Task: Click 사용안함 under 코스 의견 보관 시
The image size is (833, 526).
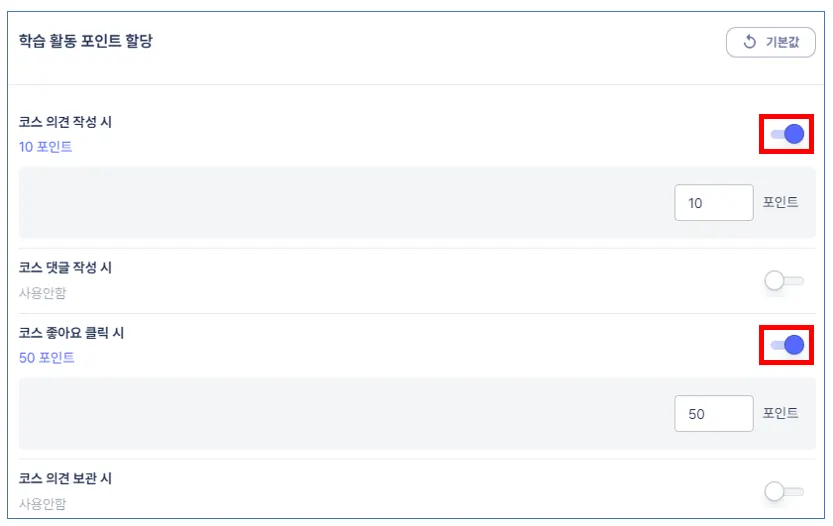Action: [43, 504]
